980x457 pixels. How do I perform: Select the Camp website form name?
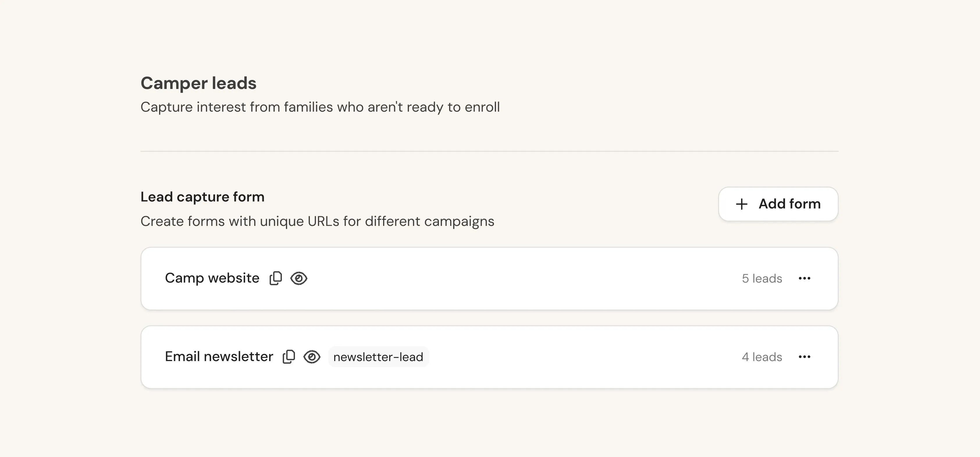212,278
